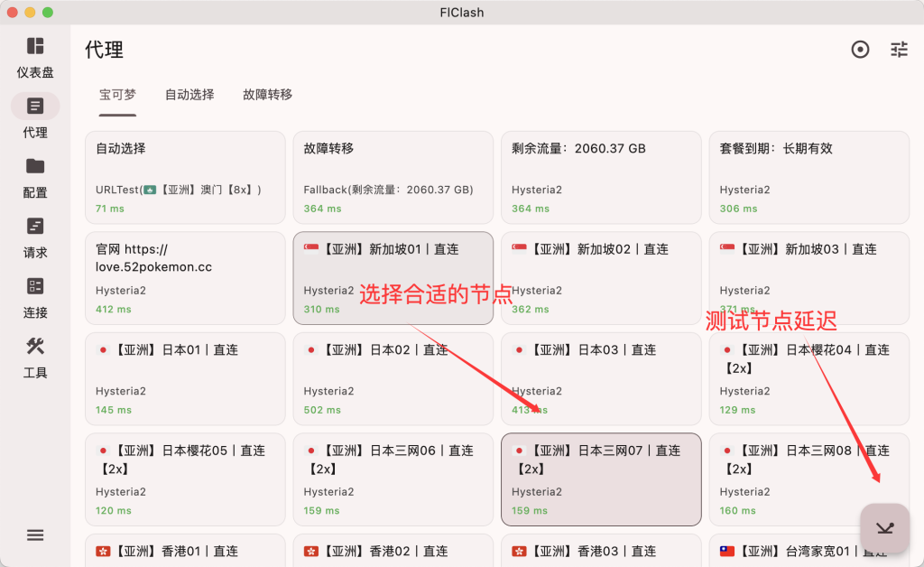The image size is (924, 567).
Task: Switch to the 自动选择 group tab
Action: (189, 94)
